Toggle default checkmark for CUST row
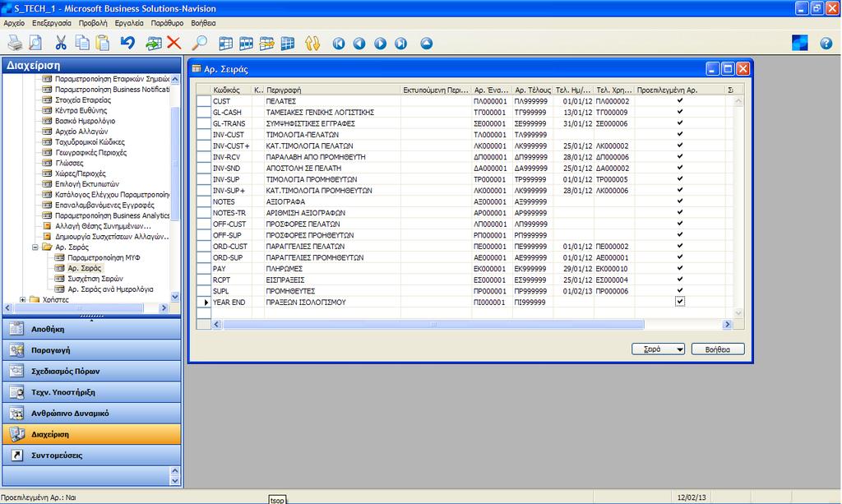 (680, 100)
